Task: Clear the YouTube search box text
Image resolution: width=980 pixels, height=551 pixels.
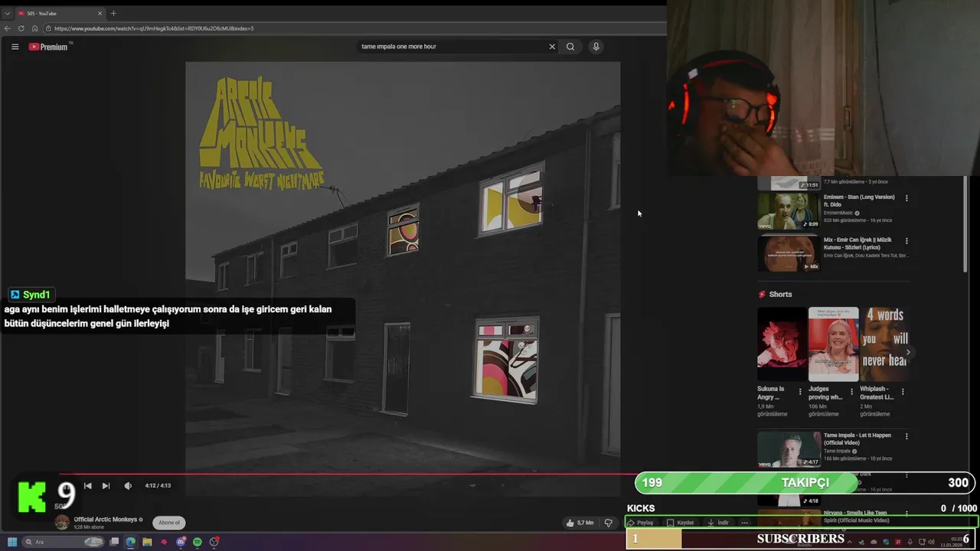Action: [x=552, y=47]
